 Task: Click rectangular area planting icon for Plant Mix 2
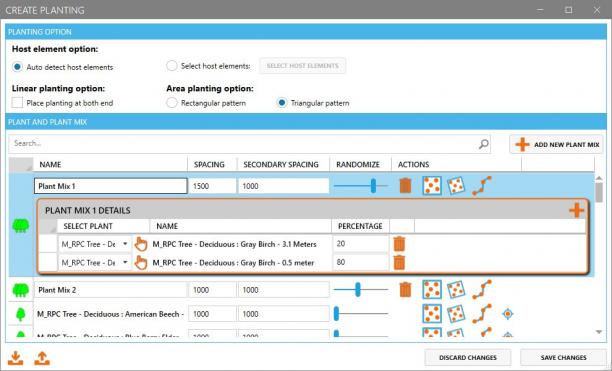point(432,289)
